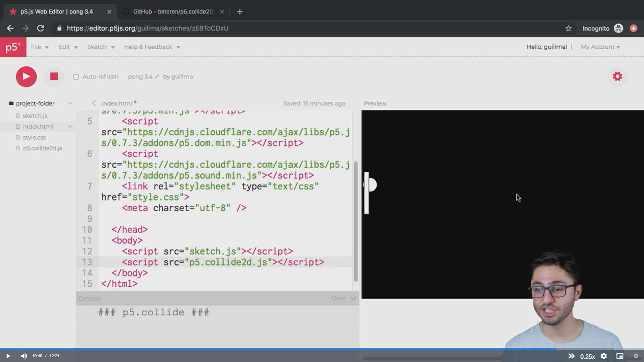Clear the console output

(x=338, y=298)
